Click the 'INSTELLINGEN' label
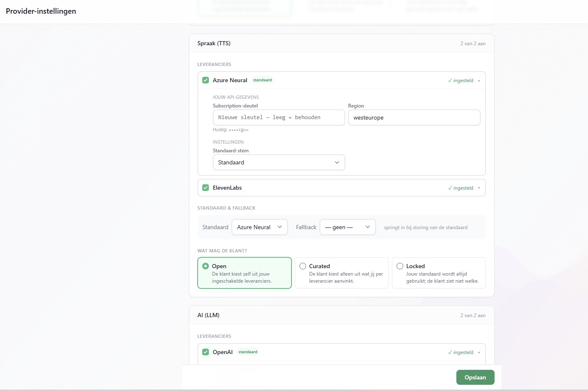588x391 pixels. click(x=228, y=142)
